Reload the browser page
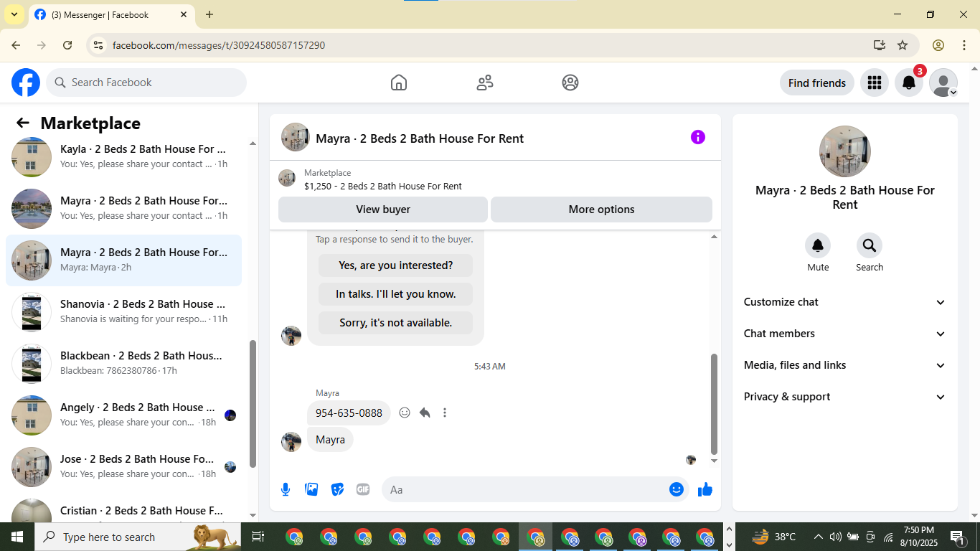The height and width of the screenshot is (551, 980). 67,45
